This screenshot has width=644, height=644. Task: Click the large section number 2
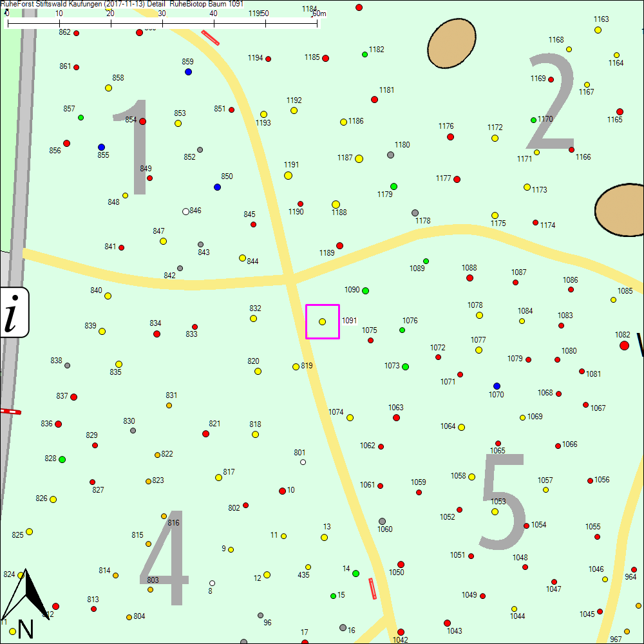[551, 102]
